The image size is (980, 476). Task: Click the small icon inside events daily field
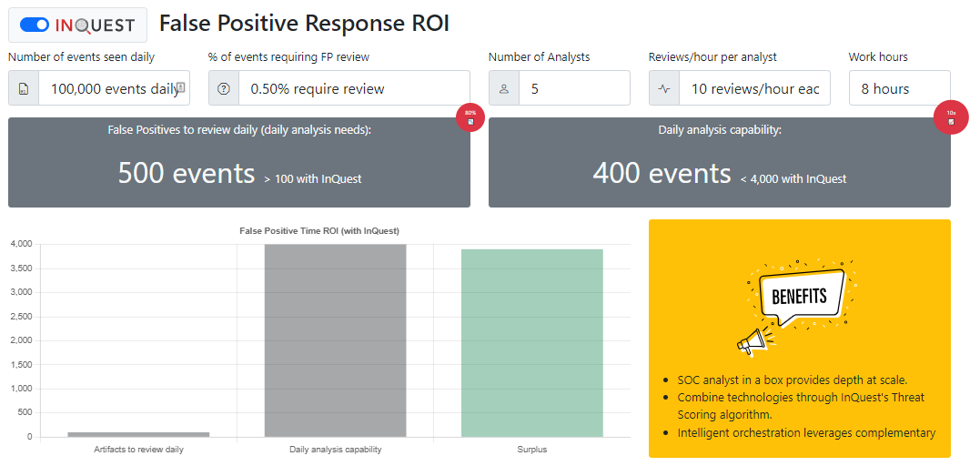(181, 87)
